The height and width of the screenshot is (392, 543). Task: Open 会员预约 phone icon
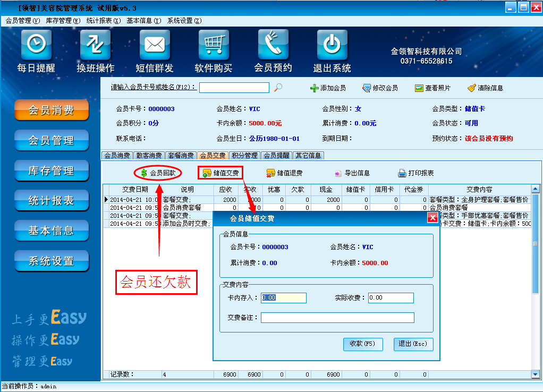[273, 45]
